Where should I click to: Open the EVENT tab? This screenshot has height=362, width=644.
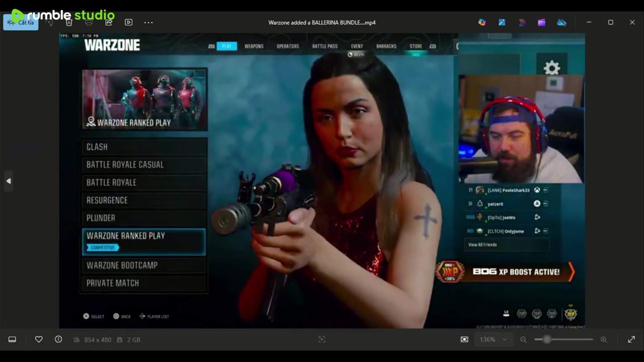tap(357, 46)
